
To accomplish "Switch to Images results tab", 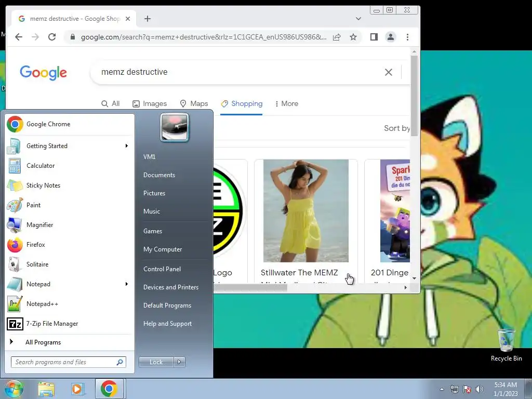I will pos(150,103).
